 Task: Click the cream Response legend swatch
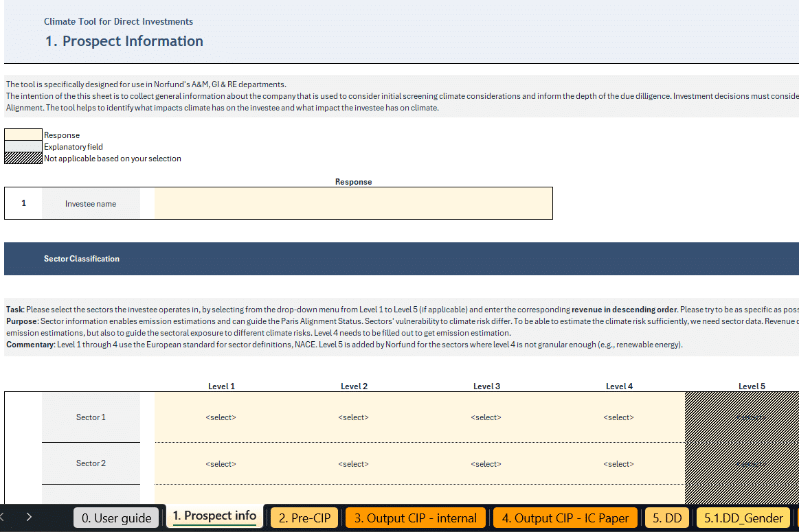pyautogui.click(x=23, y=135)
